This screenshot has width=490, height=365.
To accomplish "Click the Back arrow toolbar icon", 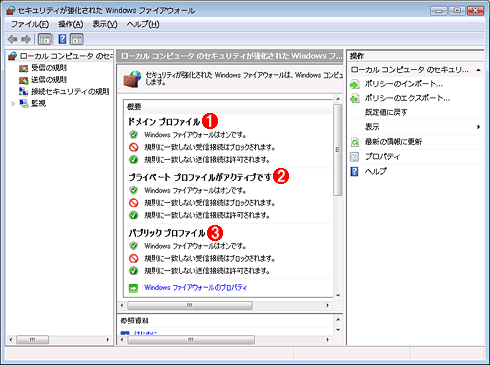I will [13, 39].
